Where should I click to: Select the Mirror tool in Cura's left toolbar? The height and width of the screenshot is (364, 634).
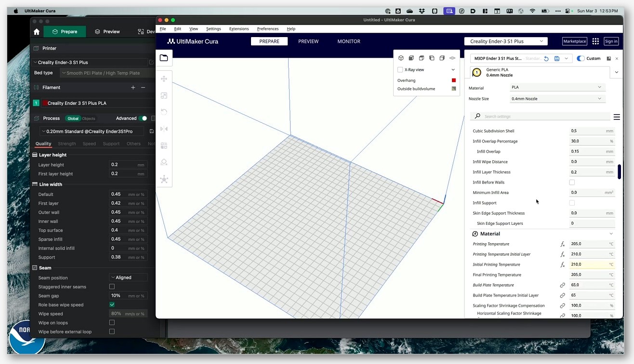164,129
